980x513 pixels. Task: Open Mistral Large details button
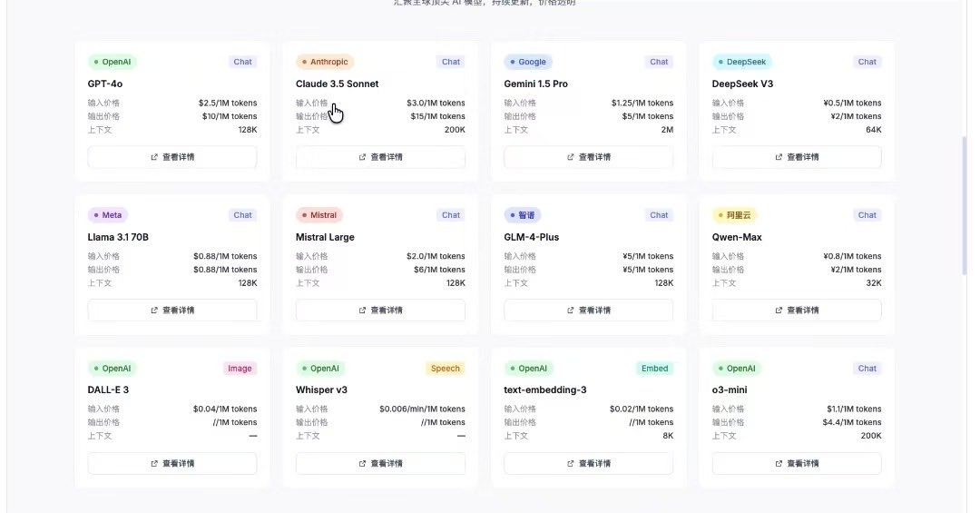(x=380, y=311)
